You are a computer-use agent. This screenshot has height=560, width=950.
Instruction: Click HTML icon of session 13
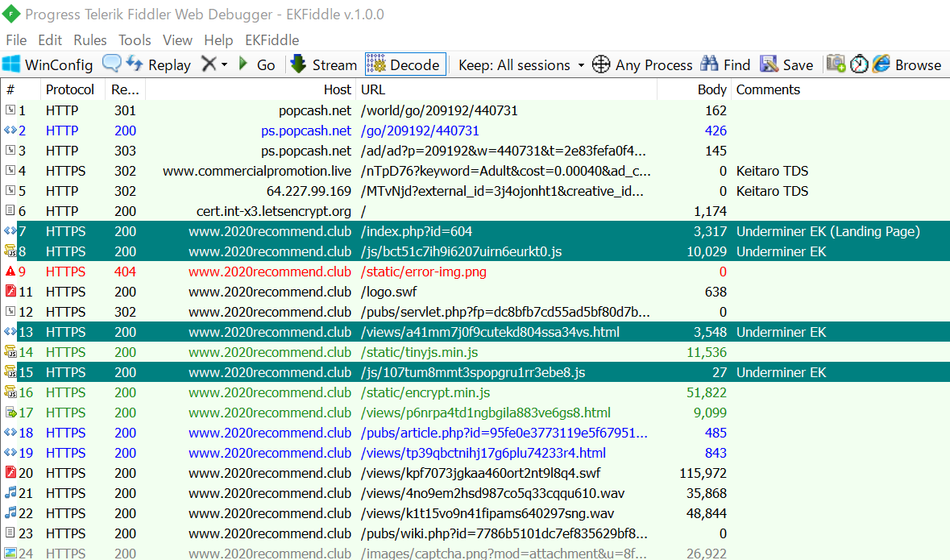coord(10,331)
